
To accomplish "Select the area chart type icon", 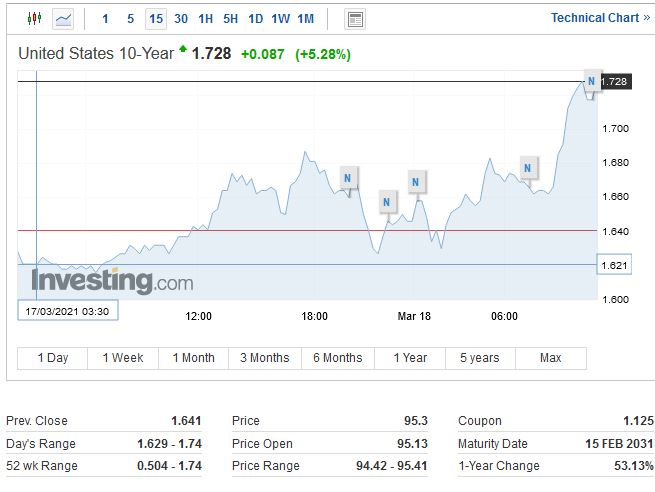I will 63,19.
